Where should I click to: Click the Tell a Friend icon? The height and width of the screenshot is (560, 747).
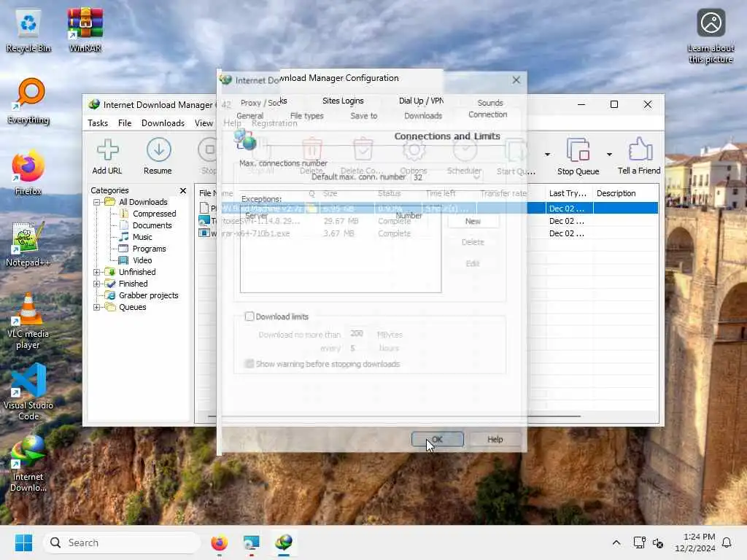639,156
